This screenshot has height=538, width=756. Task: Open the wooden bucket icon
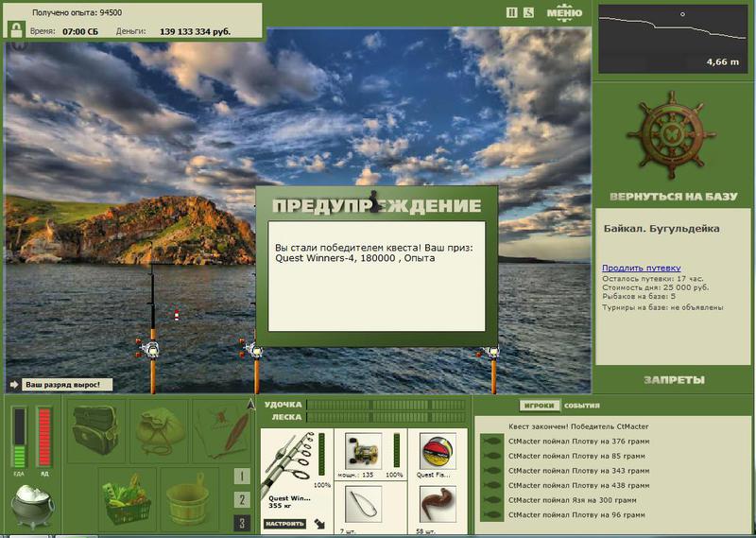click(x=189, y=499)
